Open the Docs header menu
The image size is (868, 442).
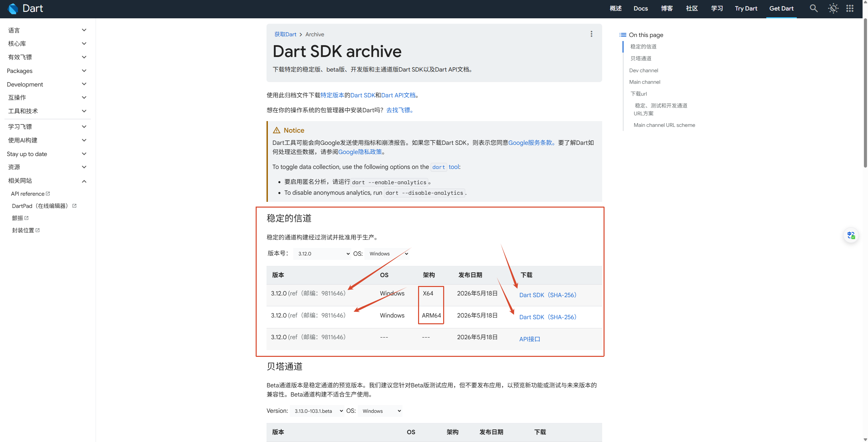640,8
